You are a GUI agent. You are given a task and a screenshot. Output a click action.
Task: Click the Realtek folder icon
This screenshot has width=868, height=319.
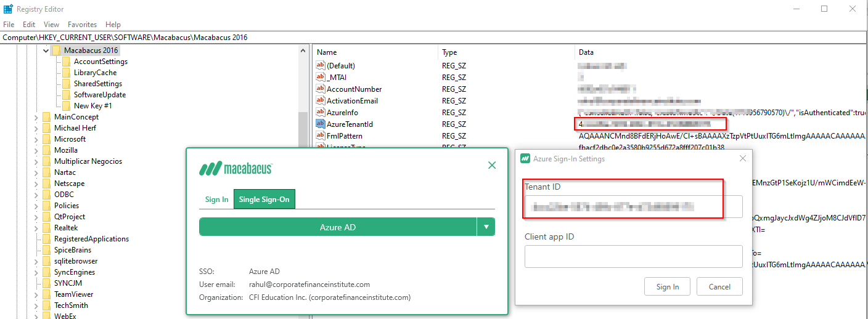[x=47, y=228]
